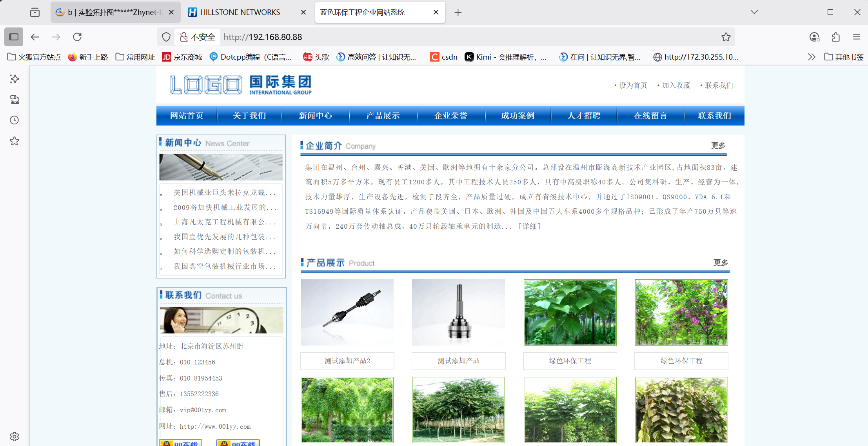Expand the list all tabs dropdown
868x446 pixels.
pos(754,12)
